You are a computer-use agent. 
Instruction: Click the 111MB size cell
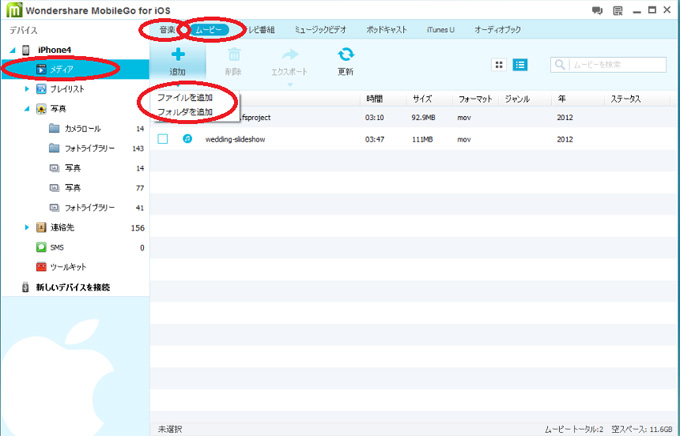422,139
